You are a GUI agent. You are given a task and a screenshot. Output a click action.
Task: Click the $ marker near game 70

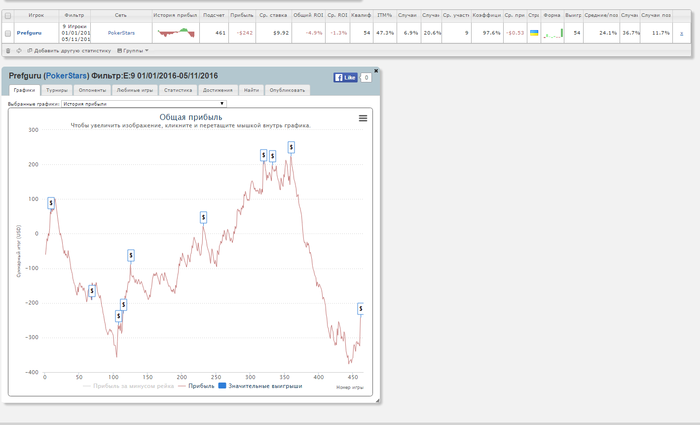pos(92,291)
